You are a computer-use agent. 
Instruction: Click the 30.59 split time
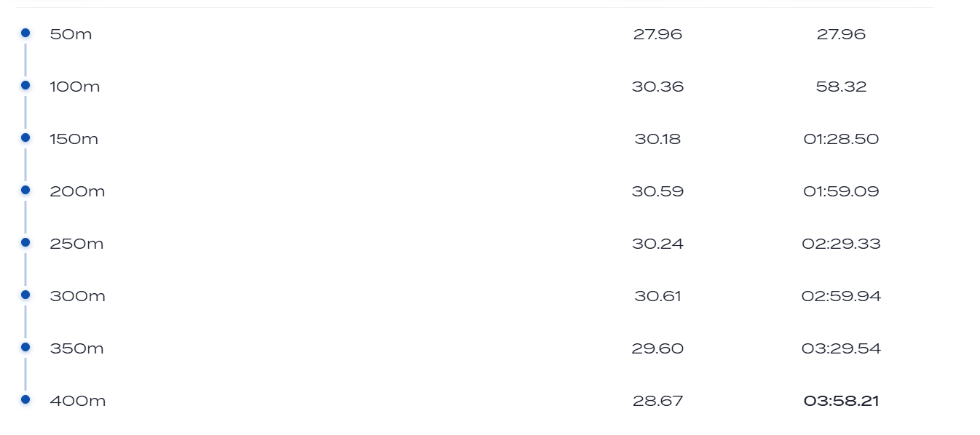click(657, 191)
